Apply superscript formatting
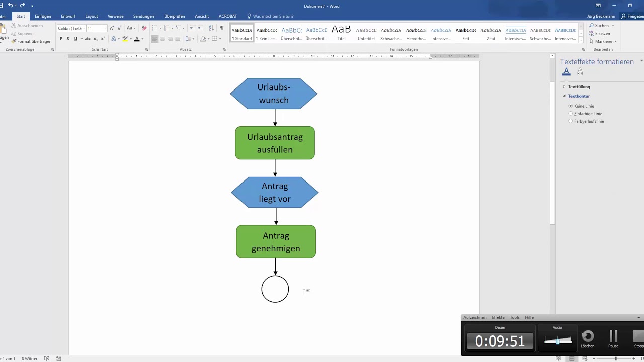The width and height of the screenshot is (644, 362). click(x=103, y=39)
